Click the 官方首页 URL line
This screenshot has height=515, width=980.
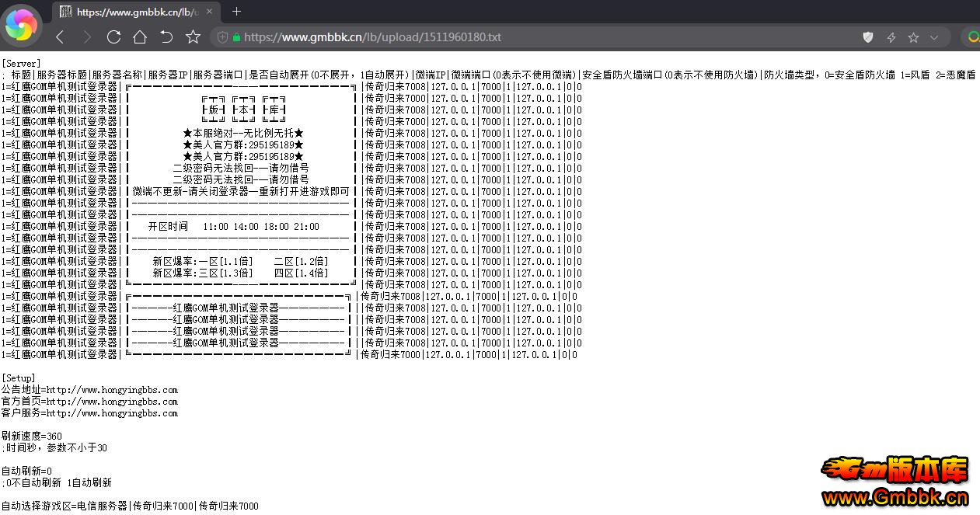pyautogui.click(x=89, y=402)
